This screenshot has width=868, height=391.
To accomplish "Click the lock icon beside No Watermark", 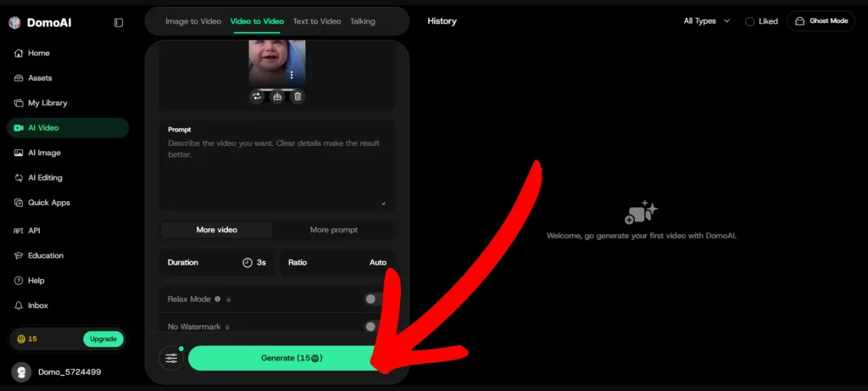I will [227, 327].
